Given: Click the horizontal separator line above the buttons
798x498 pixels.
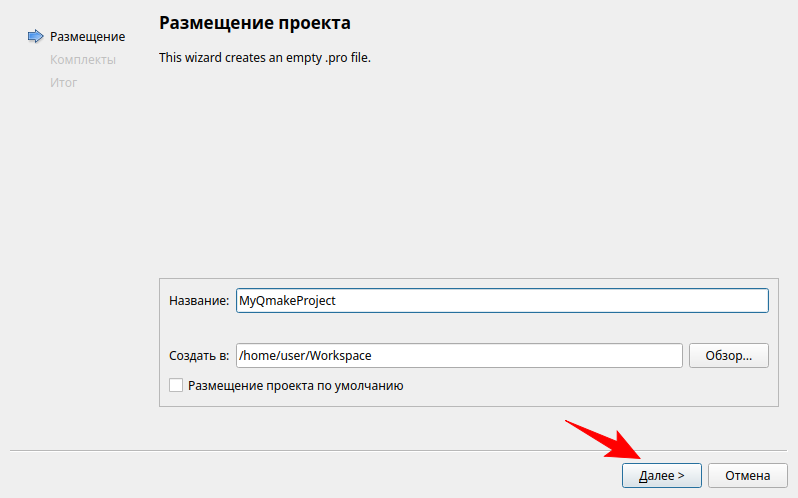Looking at the screenshot, I should pyautogui.click(x=300, y=451).
